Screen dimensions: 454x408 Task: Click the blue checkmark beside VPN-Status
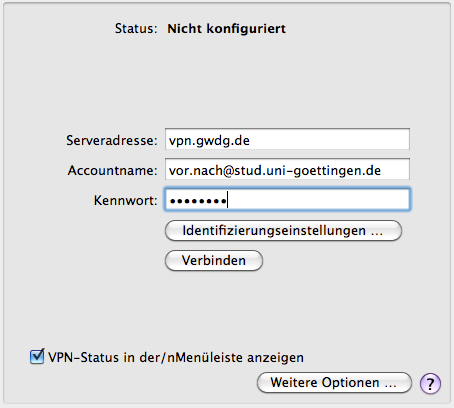tap(37, 357)
